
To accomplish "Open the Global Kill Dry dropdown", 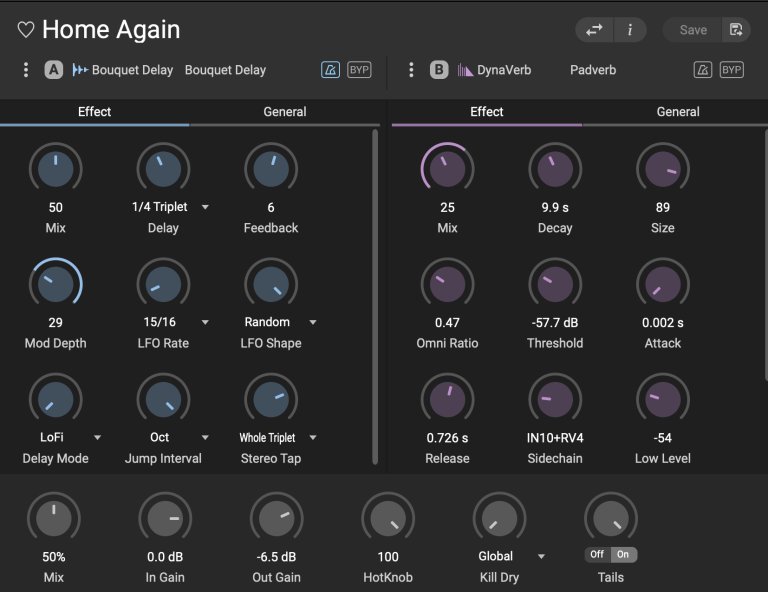I will coord(541,556).
